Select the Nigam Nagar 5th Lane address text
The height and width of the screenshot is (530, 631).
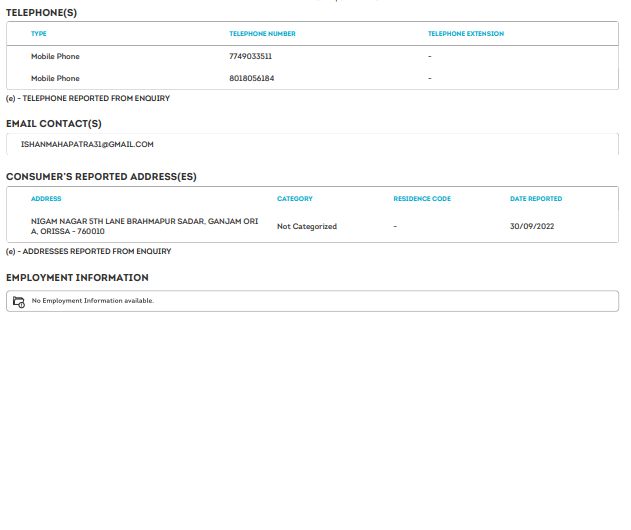(x=145, y=226)
